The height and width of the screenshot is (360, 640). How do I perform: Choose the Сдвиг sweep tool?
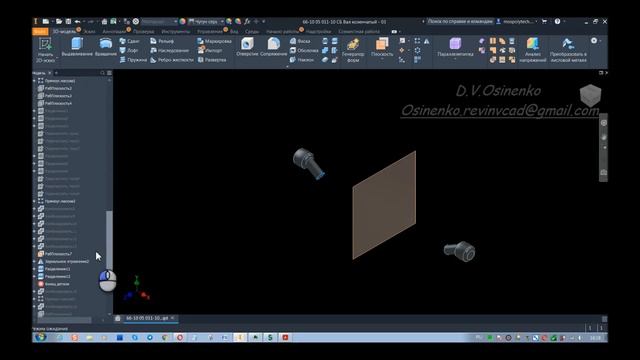(130, 41)
